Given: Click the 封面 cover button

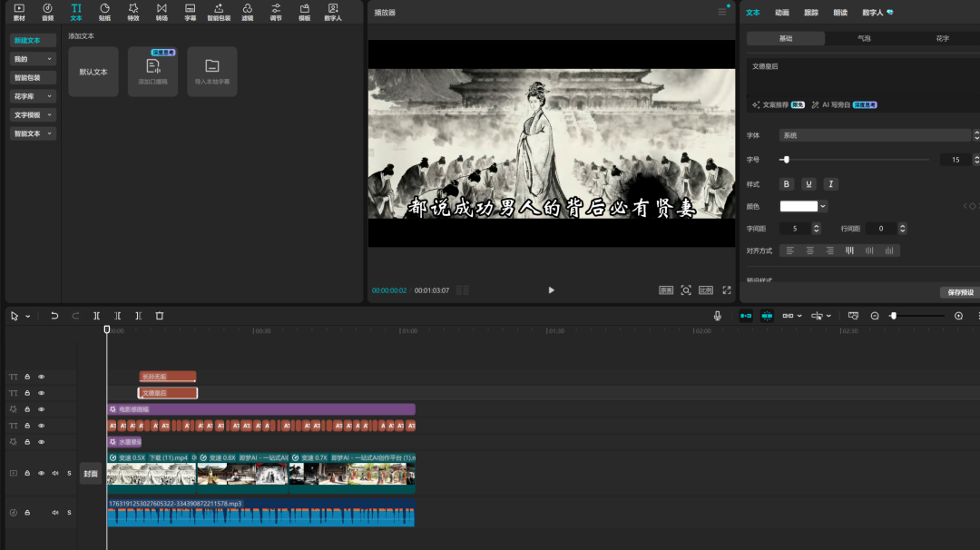Looking at the screenshot, I should (x=91, y=474).
